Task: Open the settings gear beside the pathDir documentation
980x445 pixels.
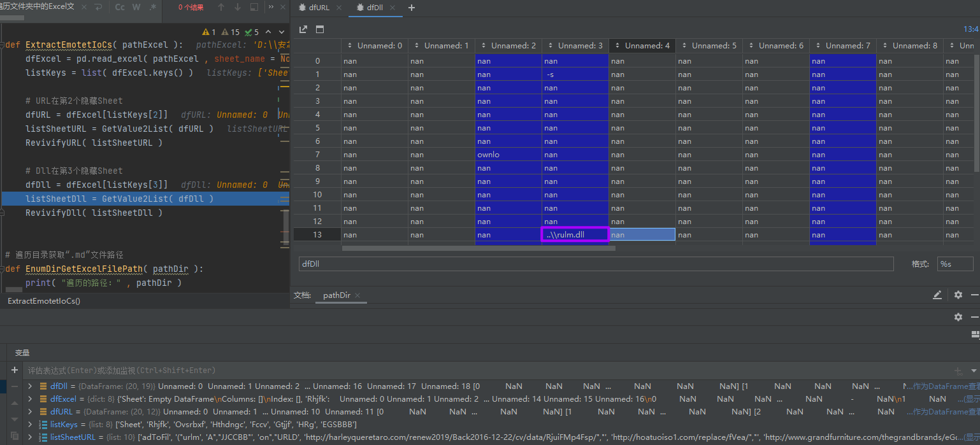Action: [x=958, y=295]
